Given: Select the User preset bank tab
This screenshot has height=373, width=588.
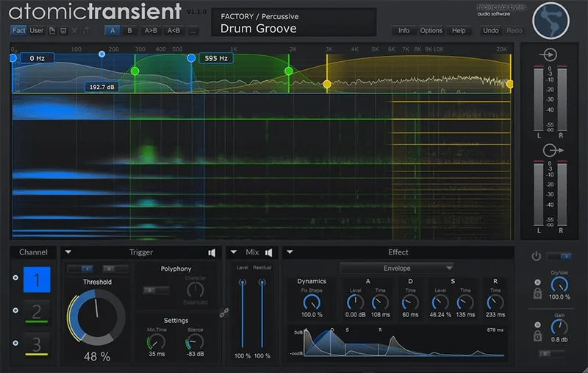Looking at the screenshot, I should [36, 31].
